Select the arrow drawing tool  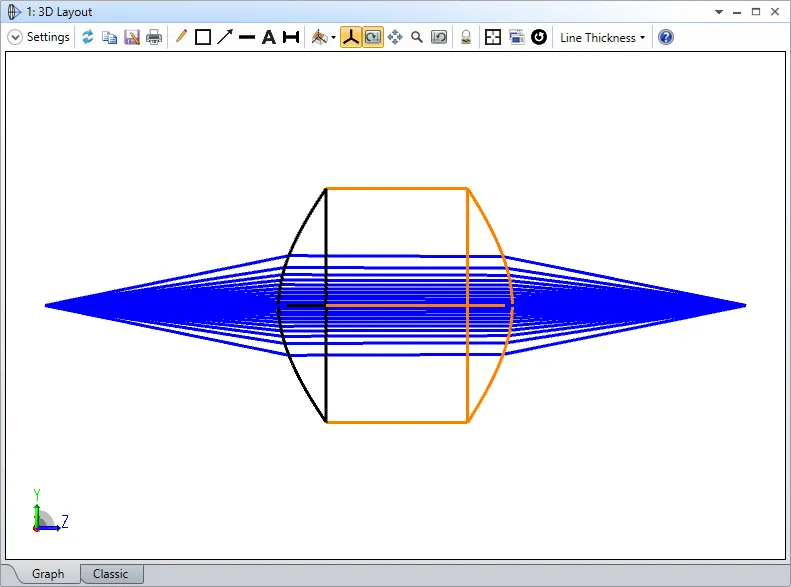(x=225, y=37)
